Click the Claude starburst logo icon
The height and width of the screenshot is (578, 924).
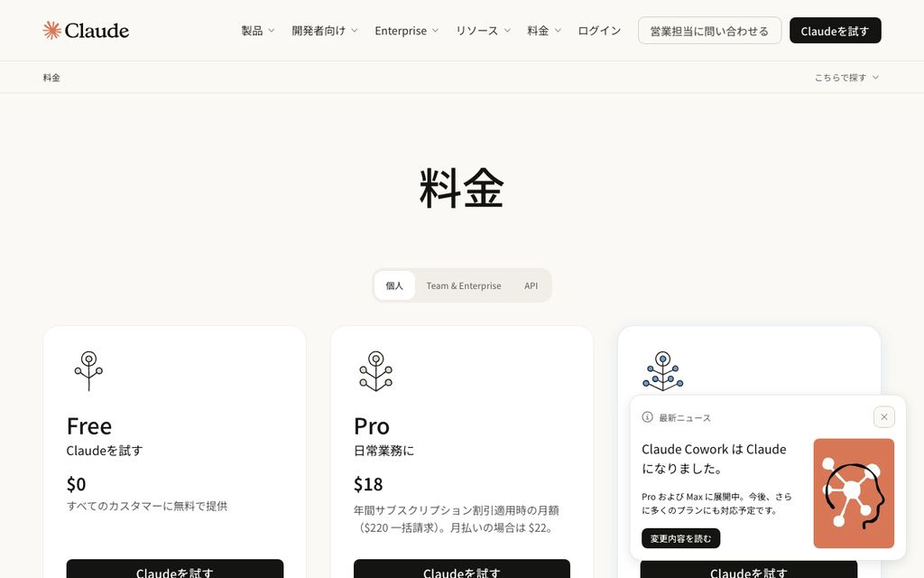pos(51,30)
